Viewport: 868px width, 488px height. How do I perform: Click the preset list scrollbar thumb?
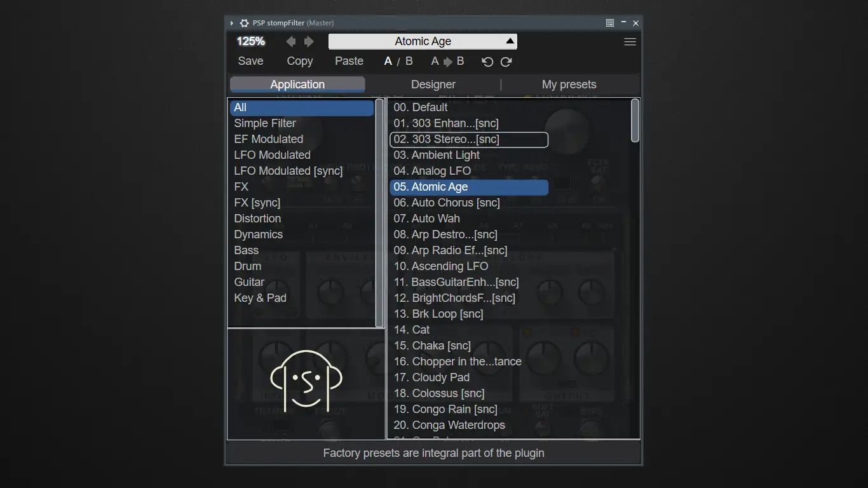tap(635, 120)
